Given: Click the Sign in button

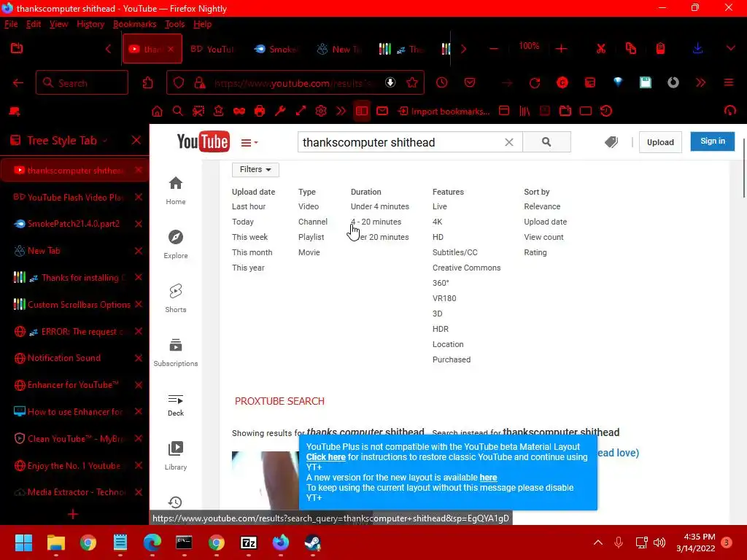Looking at the screenshot, I should pyautogui.click(x=712, y=141).
